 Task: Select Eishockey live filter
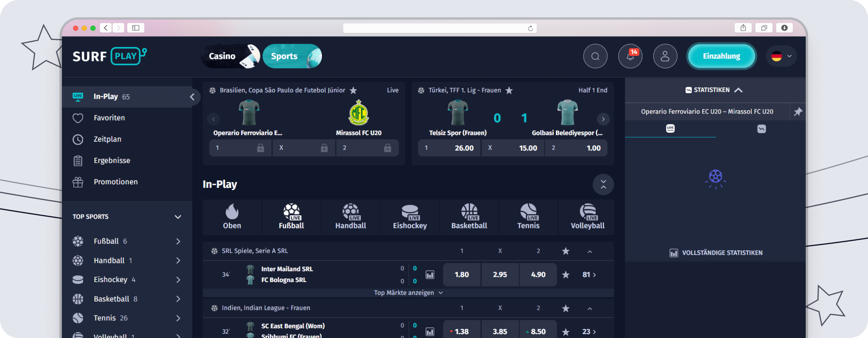410,217
